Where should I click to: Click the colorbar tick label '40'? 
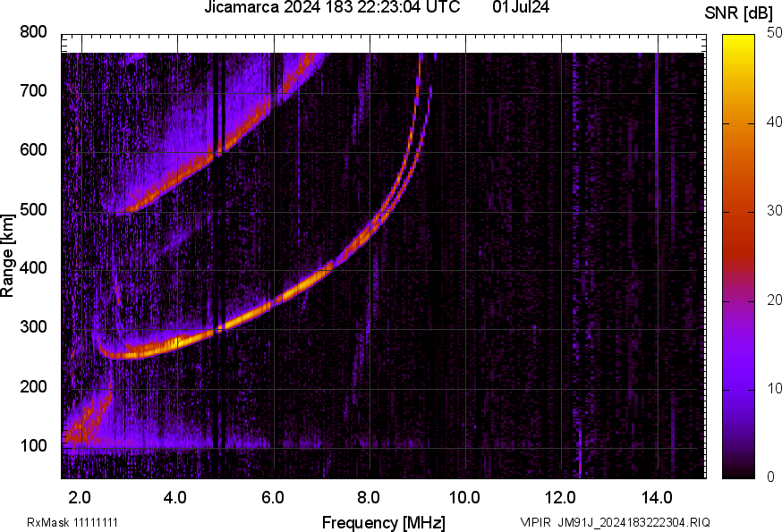tap(774, 122)
